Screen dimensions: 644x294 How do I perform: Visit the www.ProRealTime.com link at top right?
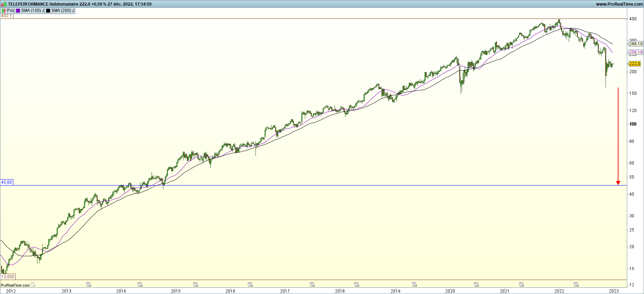click(619, 4)
